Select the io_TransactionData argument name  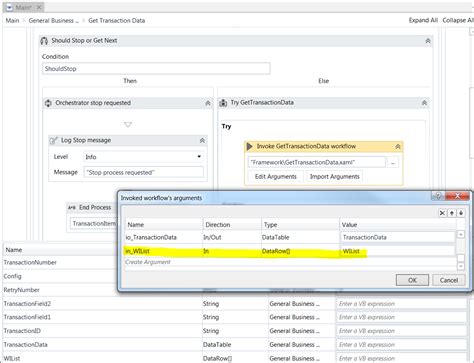point(151,237)
